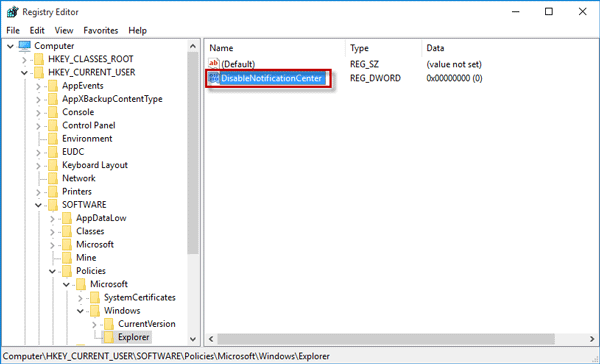Open the Edit menu
This screenshot has height=364, width=600.
pyautogui.click(x=37, y=30)
